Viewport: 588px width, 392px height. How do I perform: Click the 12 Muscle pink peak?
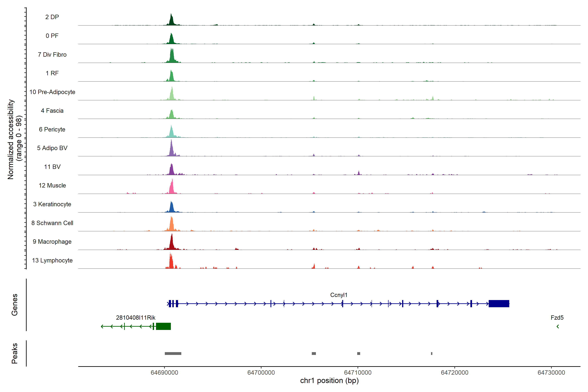click(x=171, y=188)
